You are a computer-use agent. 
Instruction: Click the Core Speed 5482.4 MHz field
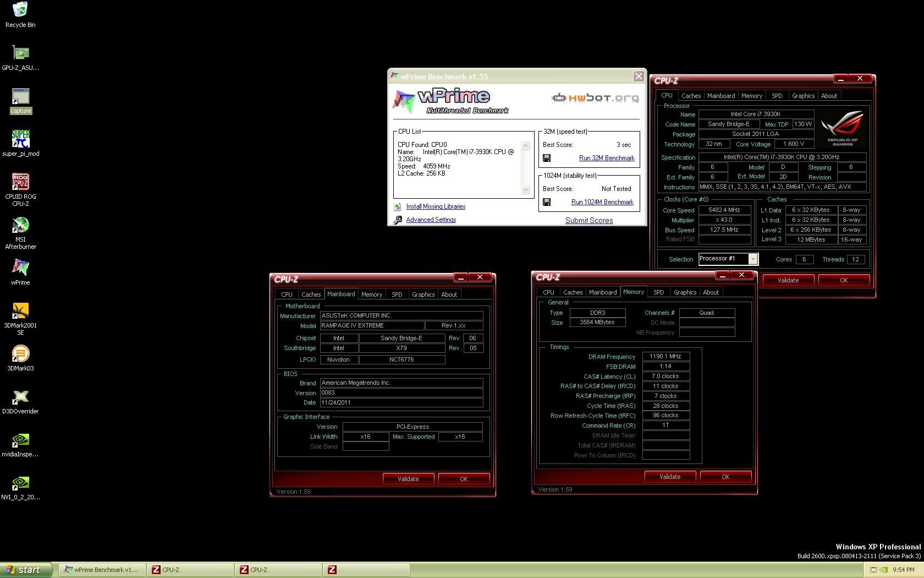coord(724,210)
